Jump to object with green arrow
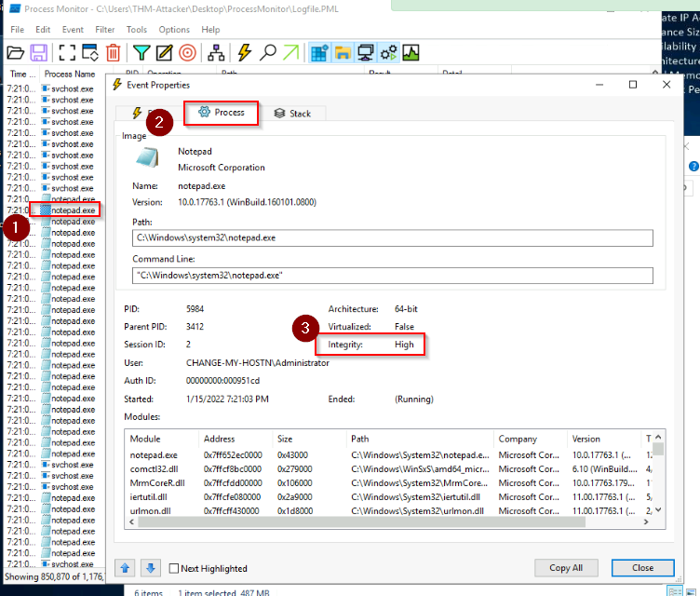Image resolution: width=700 pixels, height=596 pixels. (291, 53)
